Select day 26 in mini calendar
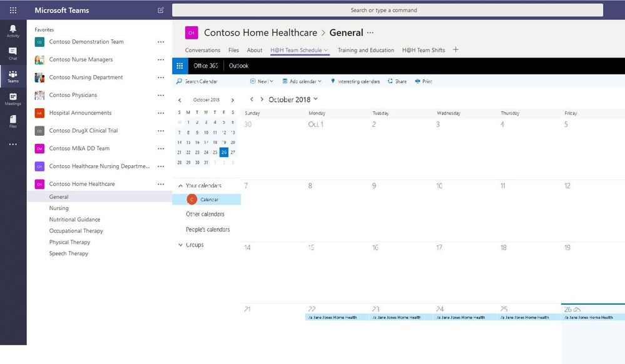 click(x=223, y=153)
